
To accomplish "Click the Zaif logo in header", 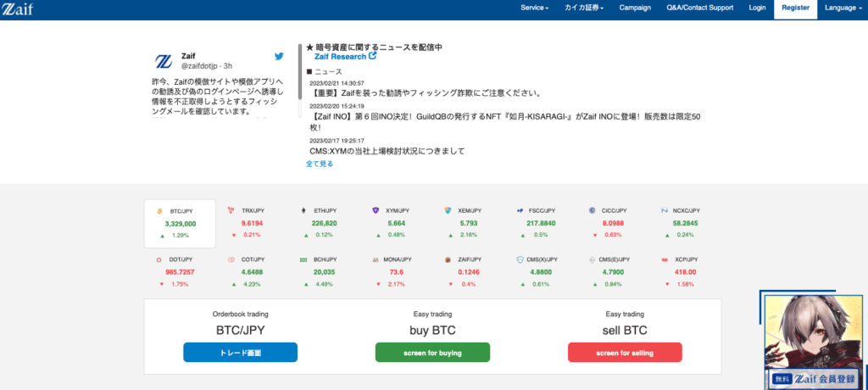I will click(x=16, y=8).
